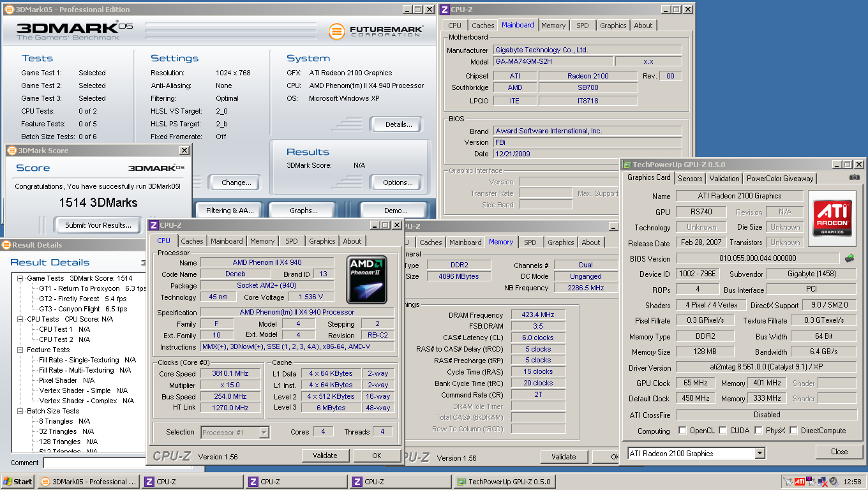Click the Close button in GPU-Z
The height and width of the screenshot is (490, 868).
pyautogui.click(x=839, y=452)
